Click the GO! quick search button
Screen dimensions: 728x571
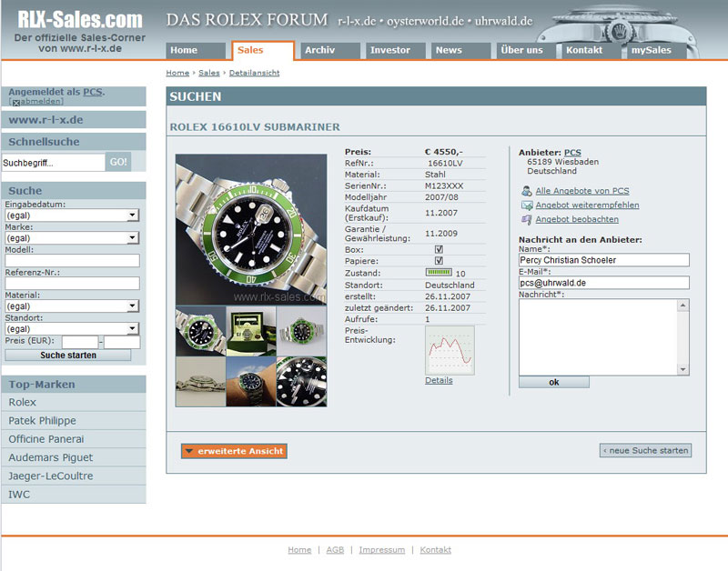pos(118,162)
